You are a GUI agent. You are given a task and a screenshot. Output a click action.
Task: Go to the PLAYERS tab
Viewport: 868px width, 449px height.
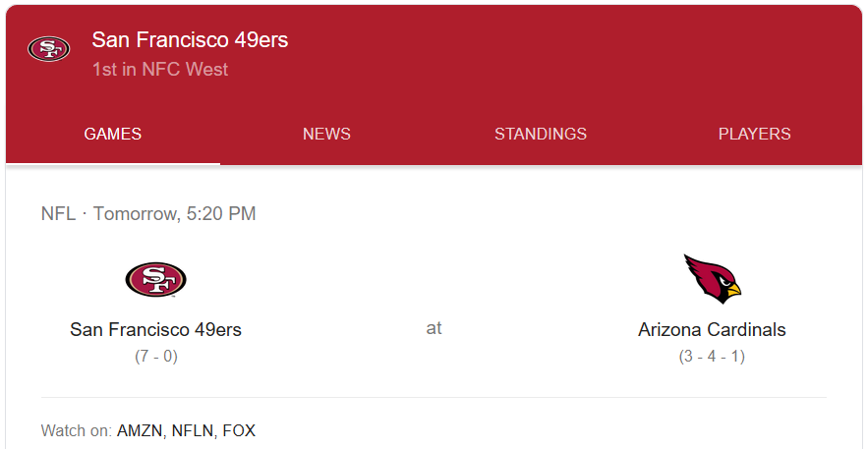[754, 135]
